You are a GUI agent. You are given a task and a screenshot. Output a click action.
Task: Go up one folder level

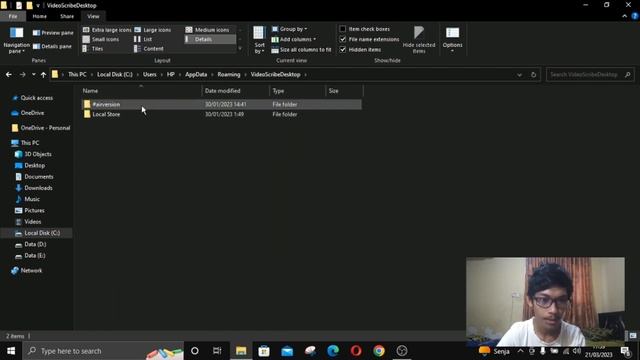click(43, 75)
